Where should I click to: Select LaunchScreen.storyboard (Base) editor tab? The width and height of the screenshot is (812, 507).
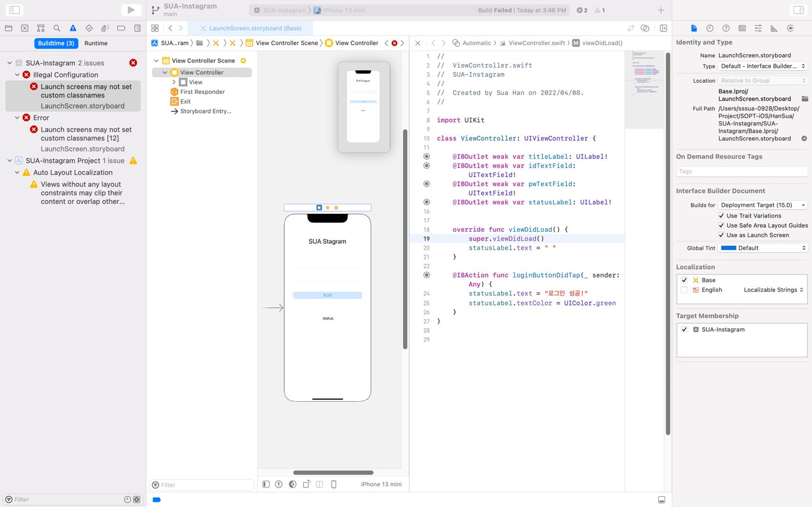click(x=250, y=28)
